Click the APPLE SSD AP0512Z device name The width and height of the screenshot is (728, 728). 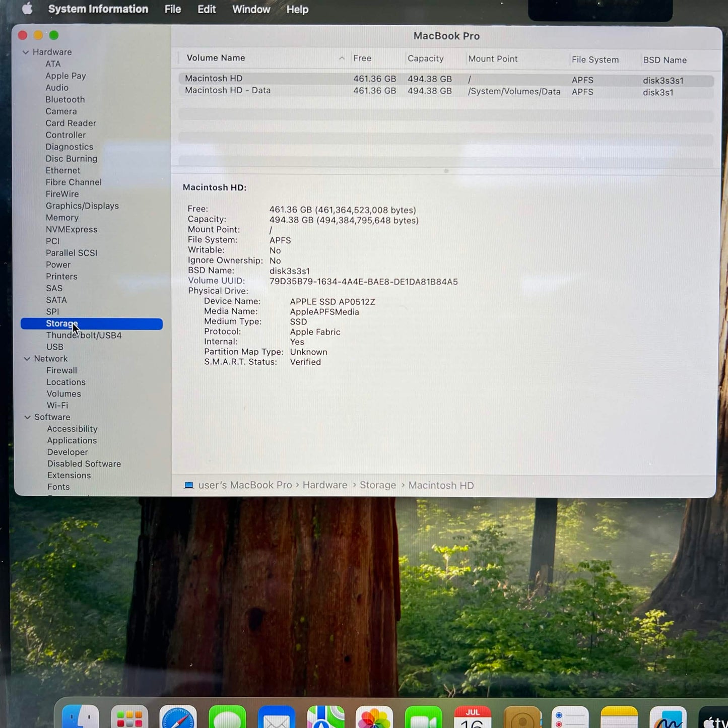coord(333,302)
